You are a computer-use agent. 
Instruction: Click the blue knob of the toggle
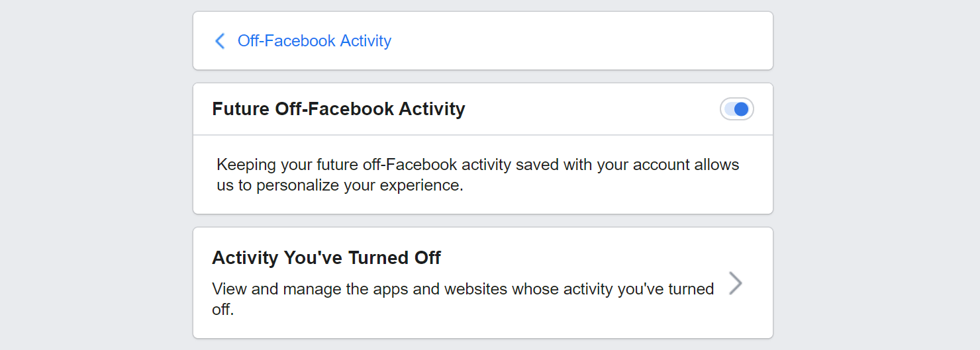(x=742, y=109)
